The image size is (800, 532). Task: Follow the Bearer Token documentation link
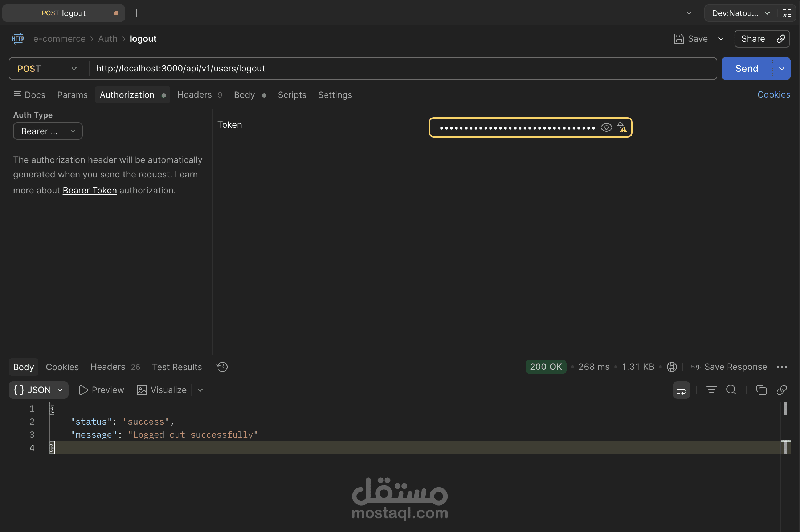coord(90,191)
